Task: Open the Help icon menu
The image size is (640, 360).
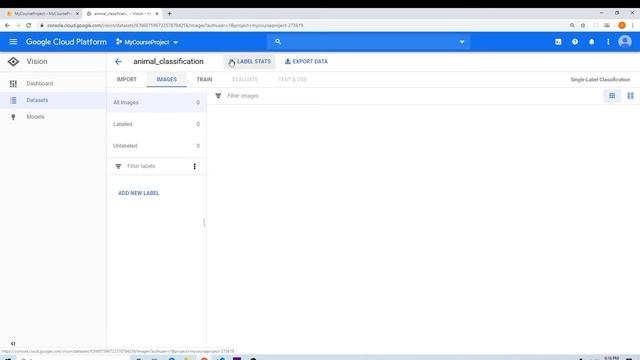Action: click(575, 42)
